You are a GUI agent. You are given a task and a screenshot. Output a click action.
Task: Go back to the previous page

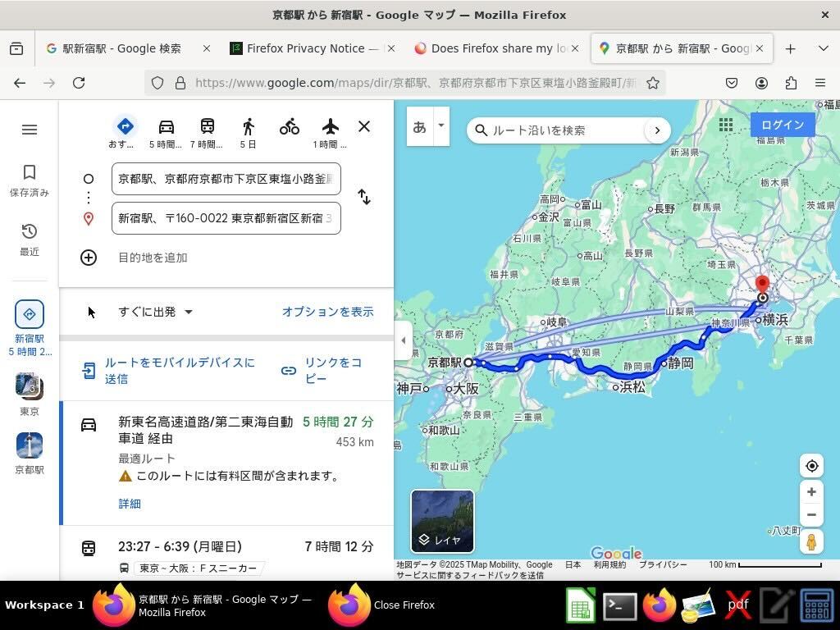[x=20, y=83]
